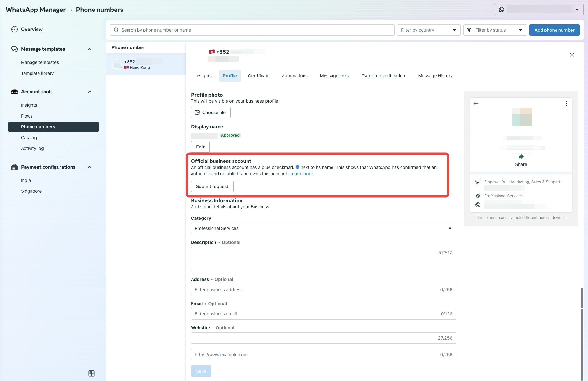This screenshot has height=381, width=588.
Task: Open Flows in sidebar
Action: (x=27, y=116)
